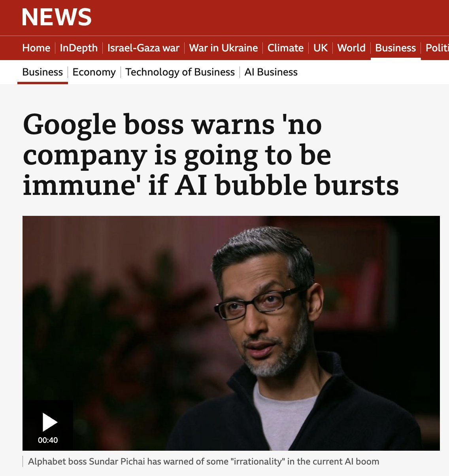Viewport: 449px width, 476px height.
Task: Open the AI Business subsection
Action: click(271, 72)
